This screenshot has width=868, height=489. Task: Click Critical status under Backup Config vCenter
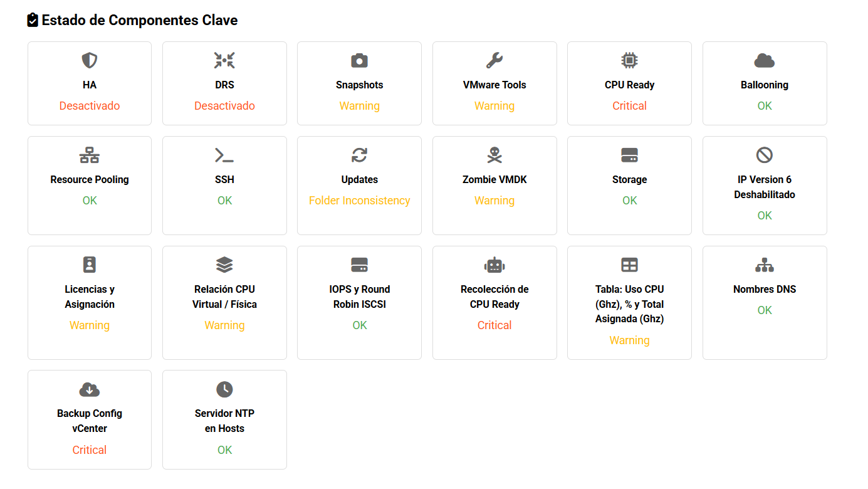pos(90,450)
